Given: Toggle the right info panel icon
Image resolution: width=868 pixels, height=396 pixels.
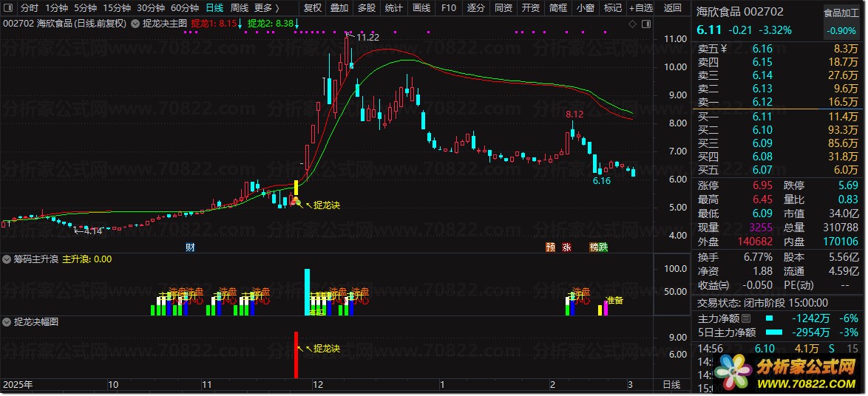Looking at the screenshot, I should 646,24.
